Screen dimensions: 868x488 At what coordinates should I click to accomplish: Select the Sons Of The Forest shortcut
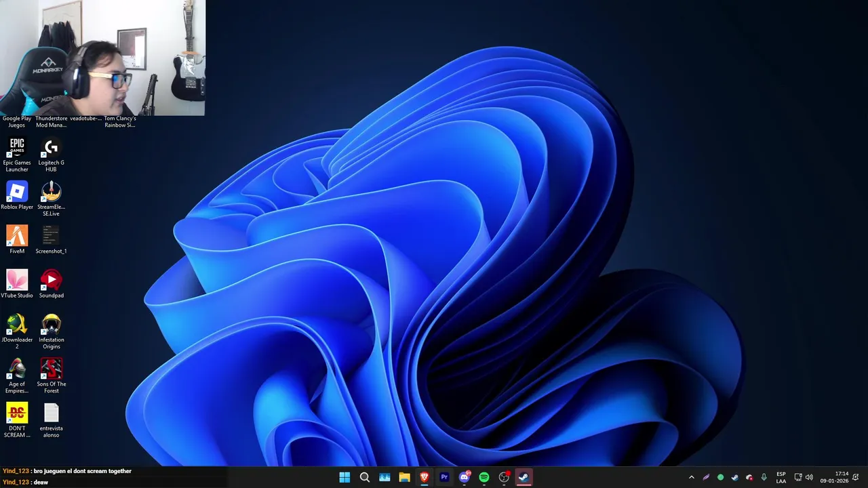(51, 376)
